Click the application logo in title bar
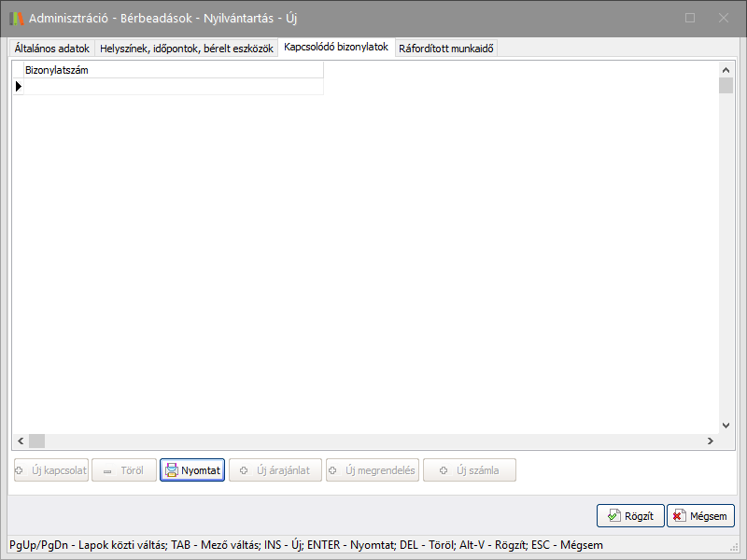This screenshot has width=747, height=560. pos(16,18)
